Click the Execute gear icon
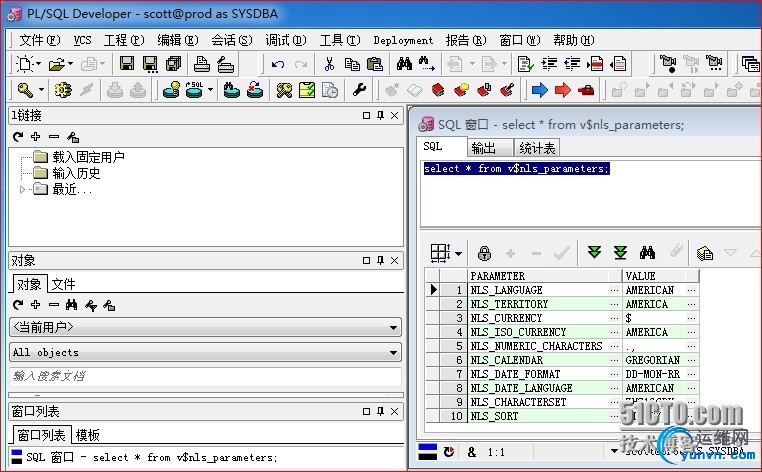This screenshot has width=762, height=472. pos(63,90)
